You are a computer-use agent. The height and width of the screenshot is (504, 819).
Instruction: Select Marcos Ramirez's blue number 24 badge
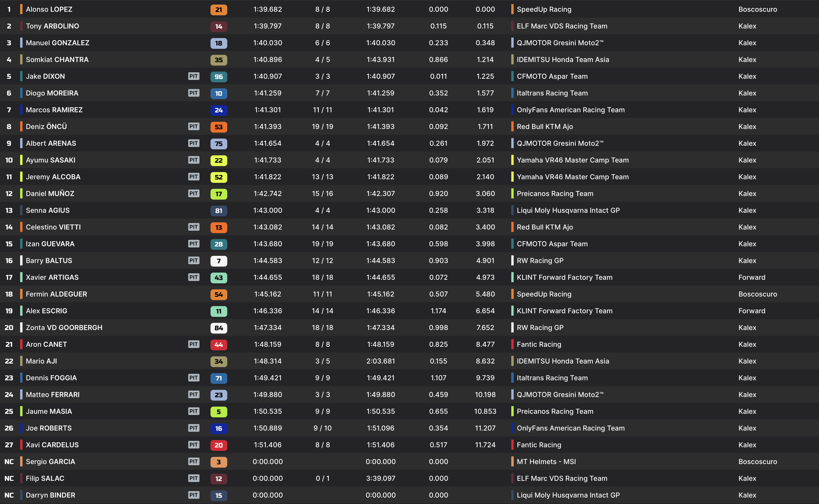coord(218,110)
